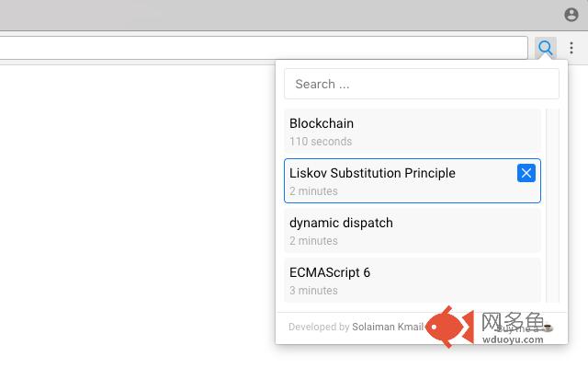Open the ECMAScript 6 entry
Screen dimensions: 588x368
(413, 280)
